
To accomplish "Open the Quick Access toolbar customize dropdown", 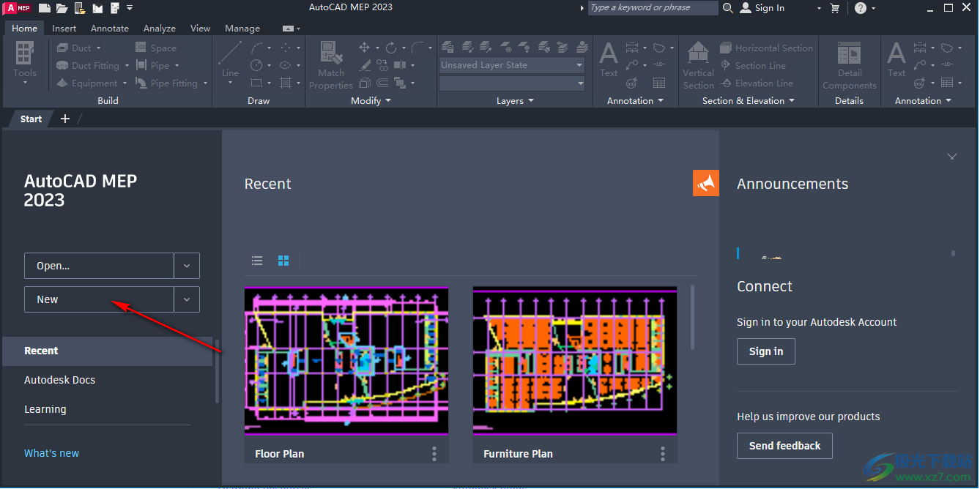I will pos(130,8).
